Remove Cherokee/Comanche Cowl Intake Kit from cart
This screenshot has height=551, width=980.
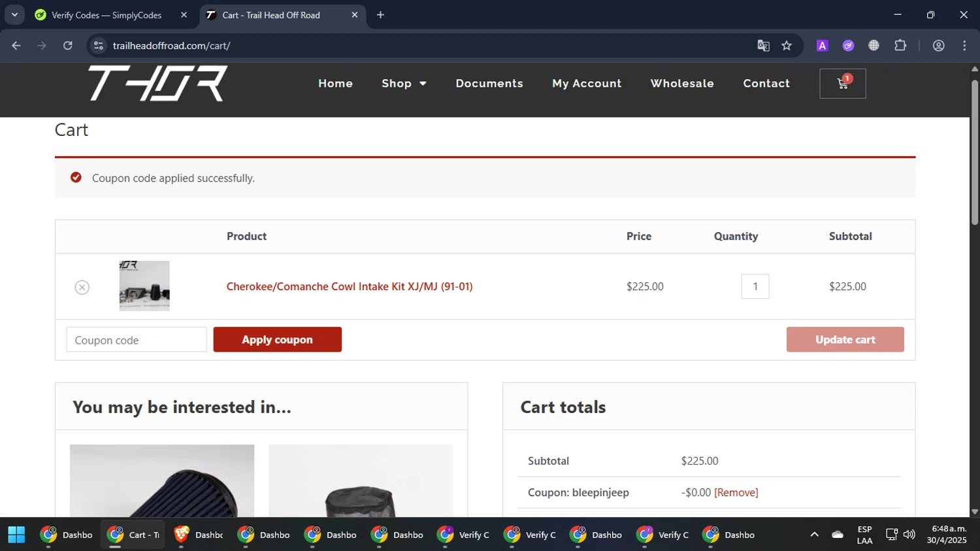[x=82, y=287]
